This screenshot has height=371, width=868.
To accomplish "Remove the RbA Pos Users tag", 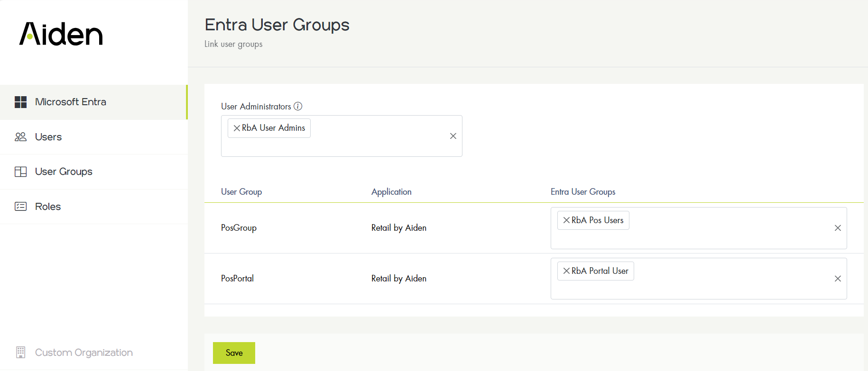I will pos(566,220).
